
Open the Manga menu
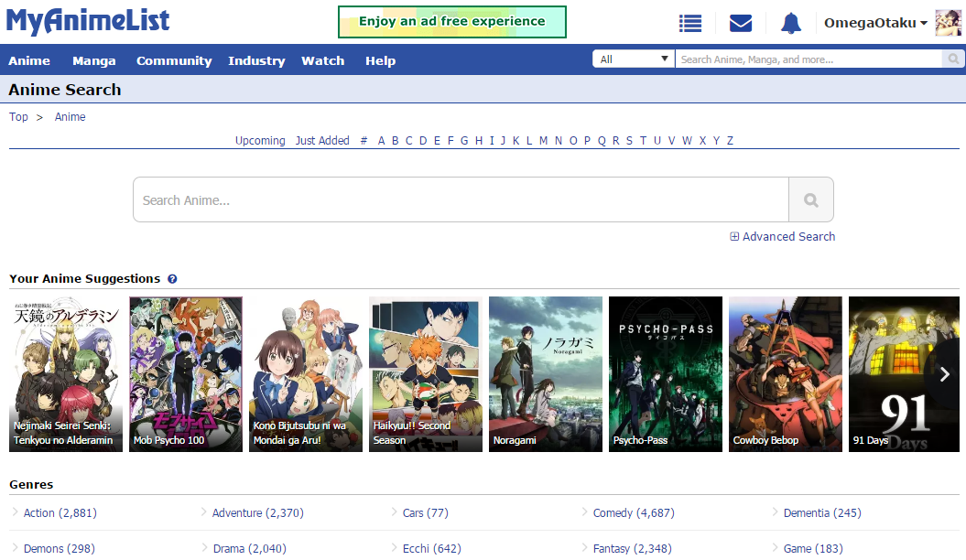point(94,61)
